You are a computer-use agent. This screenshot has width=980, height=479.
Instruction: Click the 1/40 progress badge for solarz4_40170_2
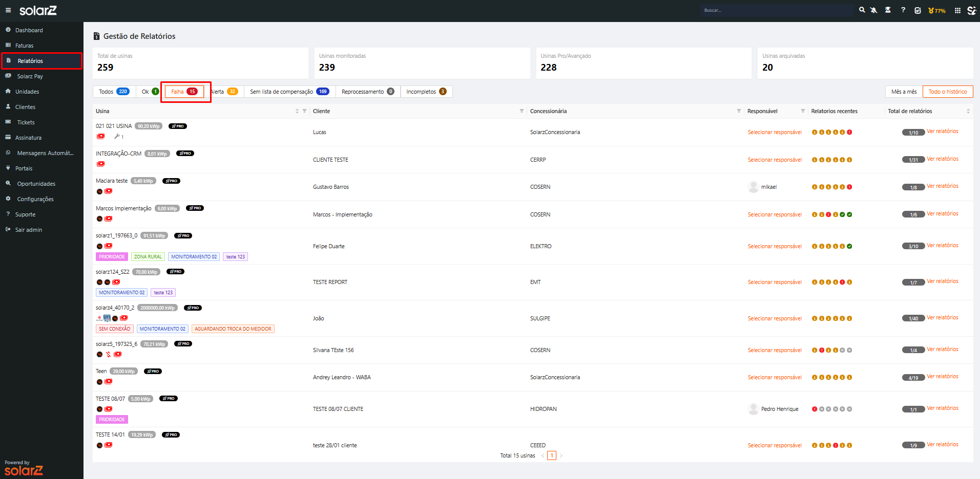pyautogui.click(x=913, y=318)
